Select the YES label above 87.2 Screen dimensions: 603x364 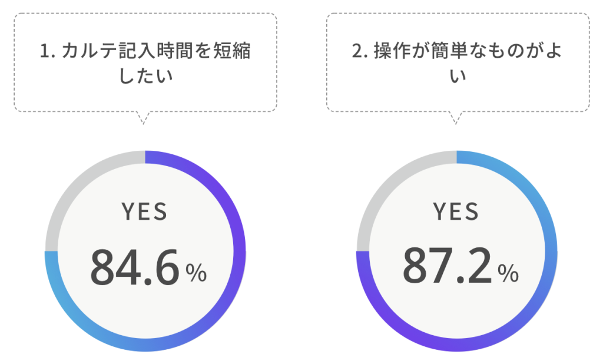pyautogui.click(x=456, y=211)
